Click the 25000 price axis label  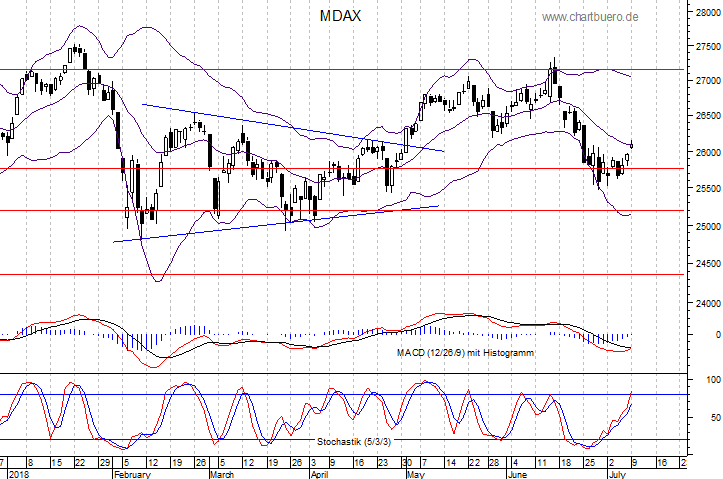click(x=704, y=226)
